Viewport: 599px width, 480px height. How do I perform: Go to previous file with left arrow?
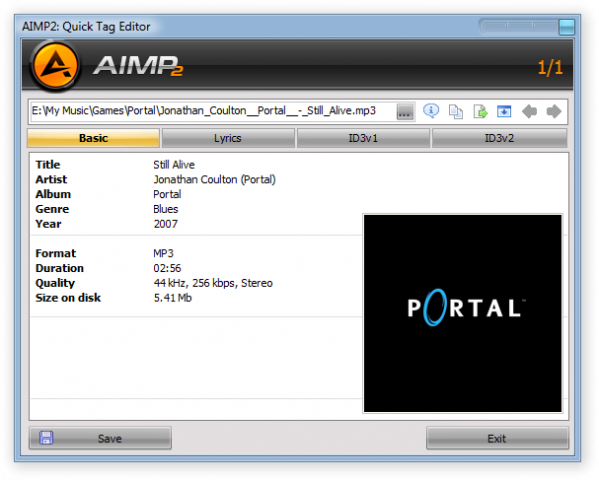[529, 112]
